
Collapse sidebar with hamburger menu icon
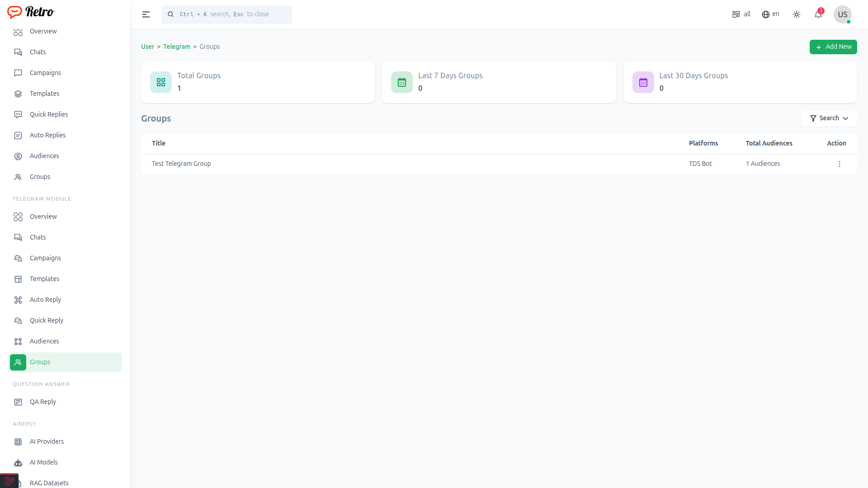146,14
